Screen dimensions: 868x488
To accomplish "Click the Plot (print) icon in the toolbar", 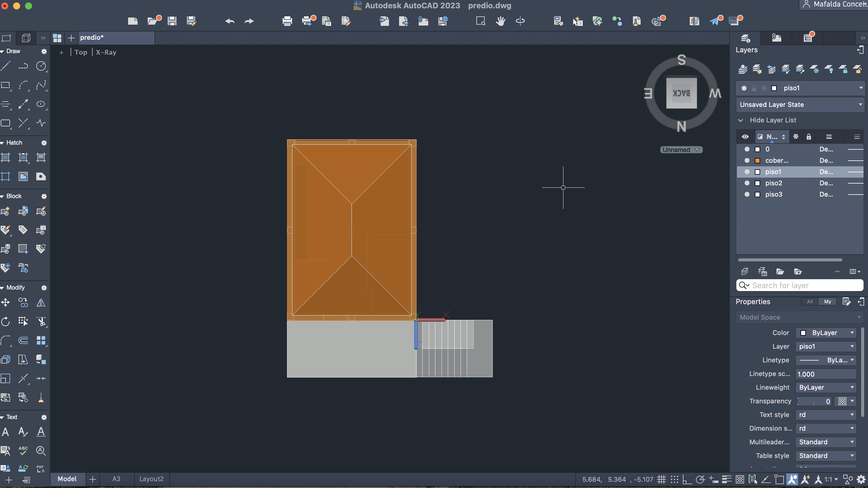I will (287, 21).
